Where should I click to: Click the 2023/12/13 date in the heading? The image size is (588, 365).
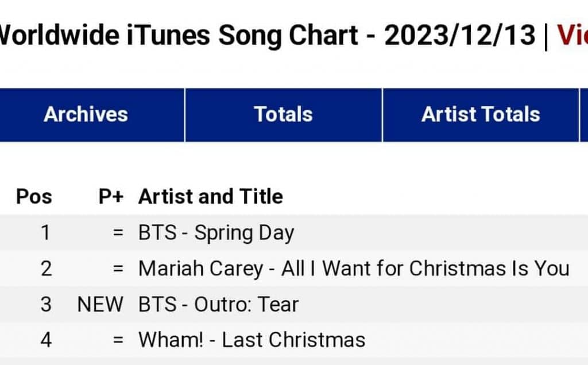pos(459,36)
